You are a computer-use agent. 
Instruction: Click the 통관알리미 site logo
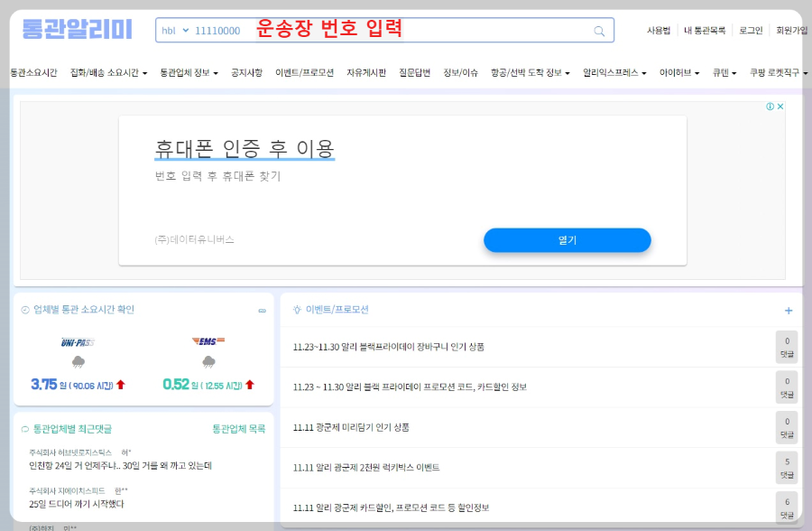(x=78, y=29)
